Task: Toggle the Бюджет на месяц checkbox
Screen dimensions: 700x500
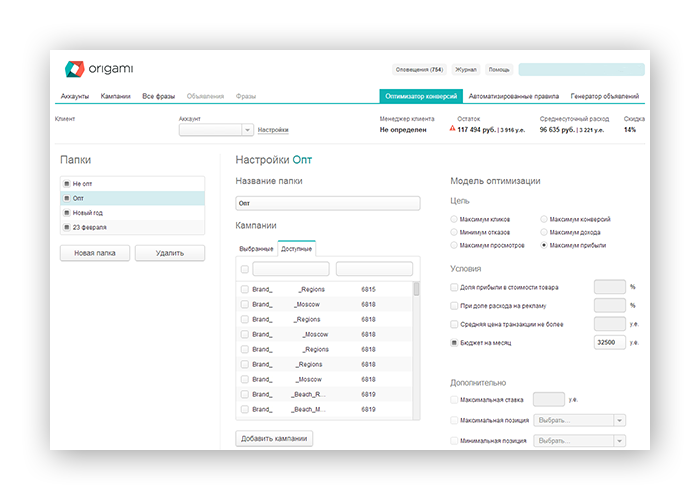Action: coord(454,342)
